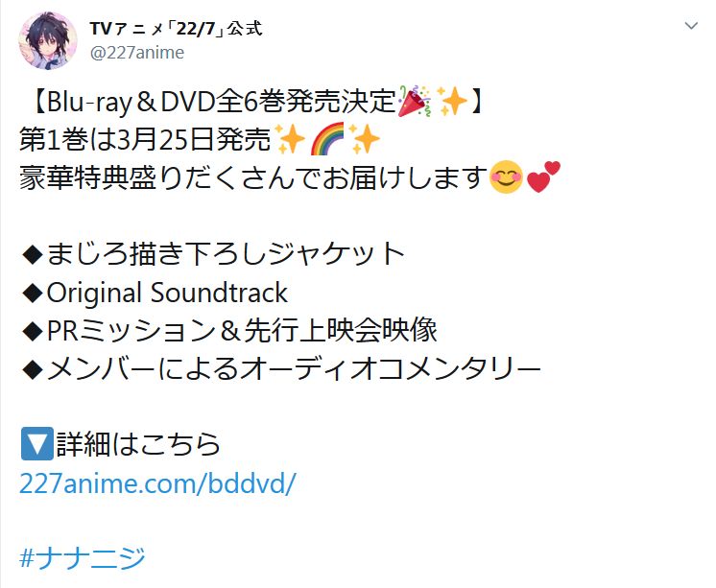The image size is (716, 588).
Task: Click the 第1巻は3月25日発売 text
Action: [x=145, y=139]
